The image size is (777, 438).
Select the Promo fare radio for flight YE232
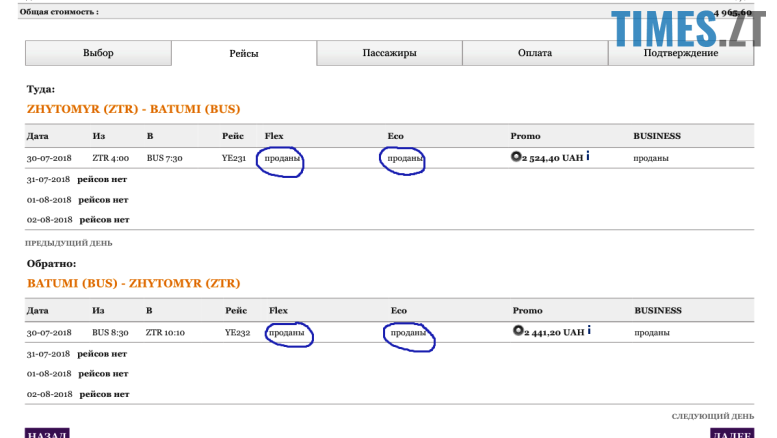coord(518,331)
